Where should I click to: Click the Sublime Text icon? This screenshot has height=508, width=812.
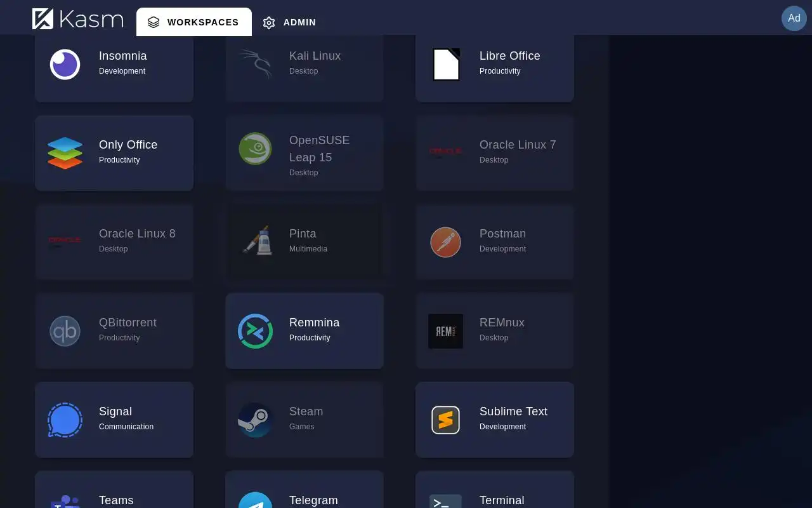(446, 420)
